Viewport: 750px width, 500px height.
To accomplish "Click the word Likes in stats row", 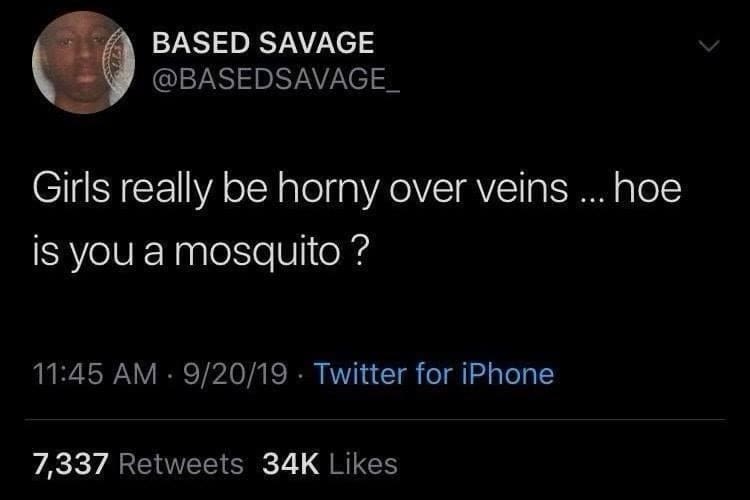I will (x=361, y=464).
